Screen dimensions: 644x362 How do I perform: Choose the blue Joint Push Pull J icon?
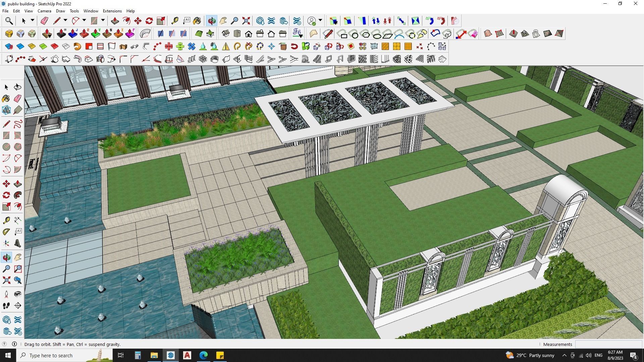click(x=73, y=34)
